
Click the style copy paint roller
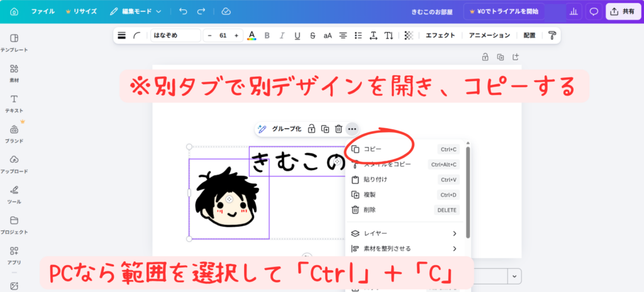coord(552,35)
